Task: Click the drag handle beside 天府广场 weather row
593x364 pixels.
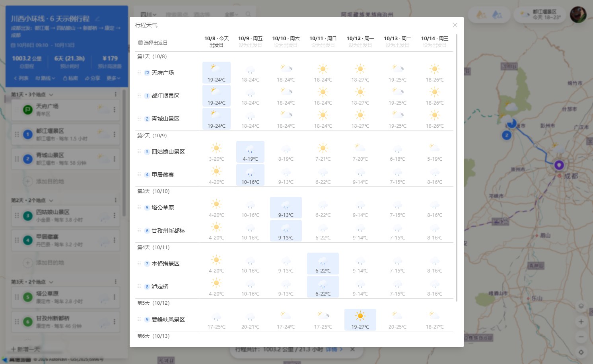Action: pyautogui.click(x=139, y=73)
